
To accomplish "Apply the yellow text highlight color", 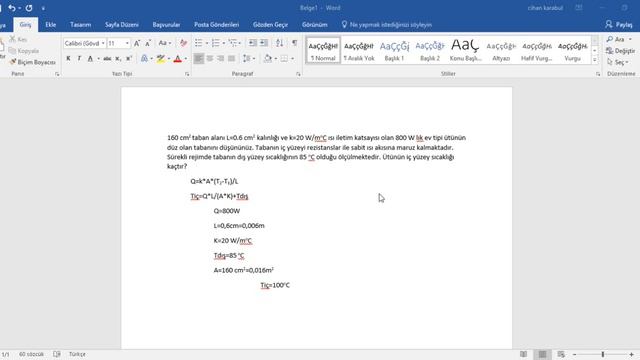I will point(160,59).
